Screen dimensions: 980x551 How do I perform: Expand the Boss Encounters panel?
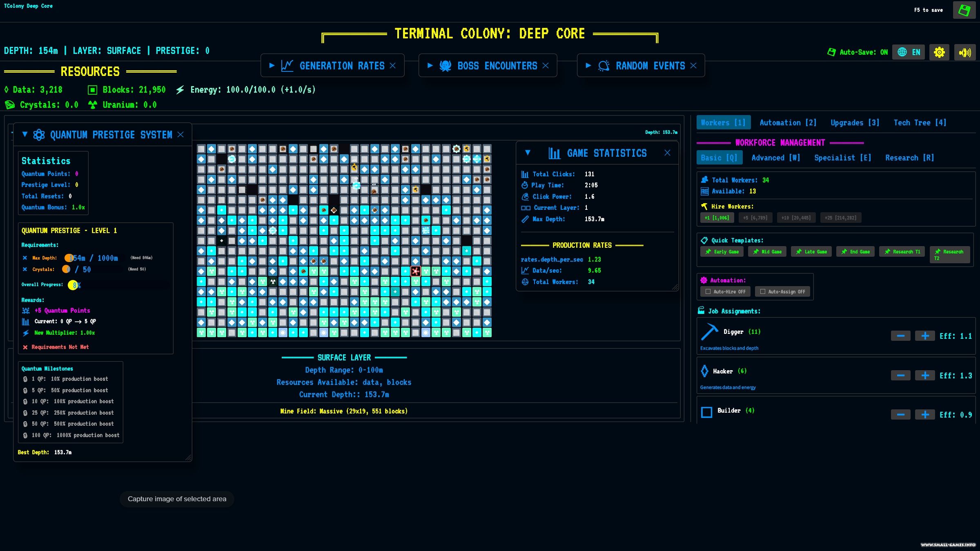pos(430,65)
